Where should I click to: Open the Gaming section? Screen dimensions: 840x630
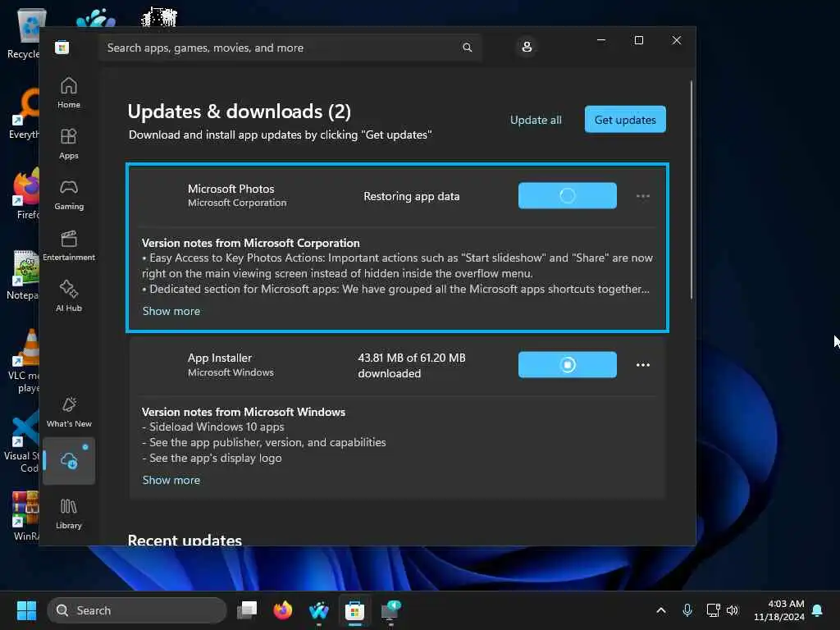[69, 194]
